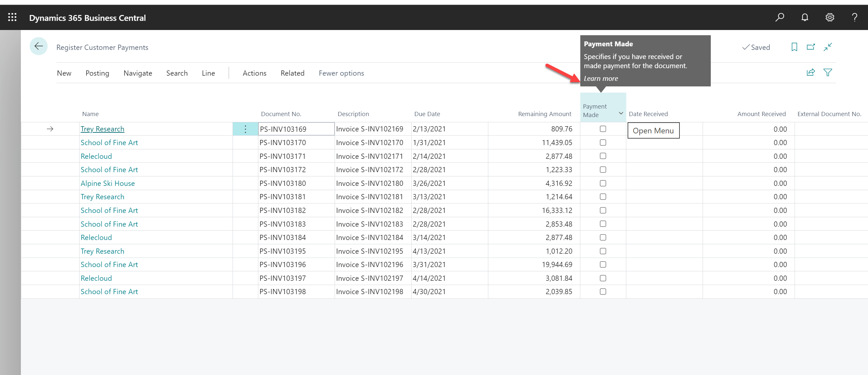Click the Learn more link in the tooltip

point(601,78)
